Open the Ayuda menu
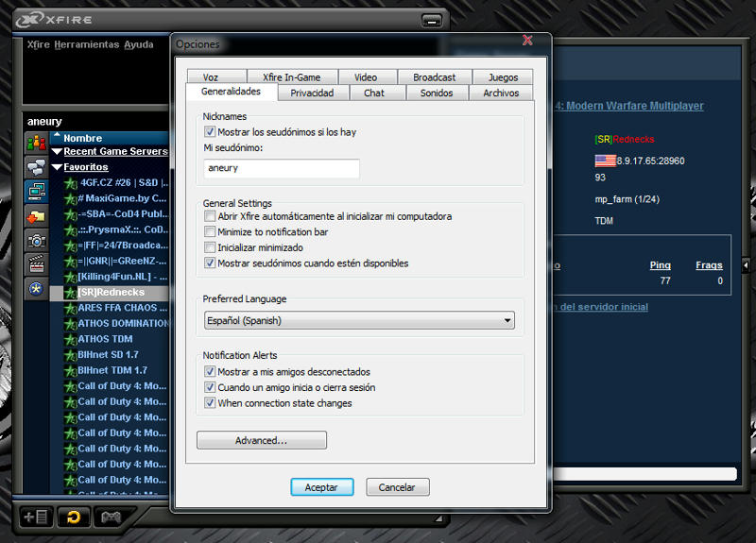The height and width of the screenshot is (543, 756). point(139,44)
